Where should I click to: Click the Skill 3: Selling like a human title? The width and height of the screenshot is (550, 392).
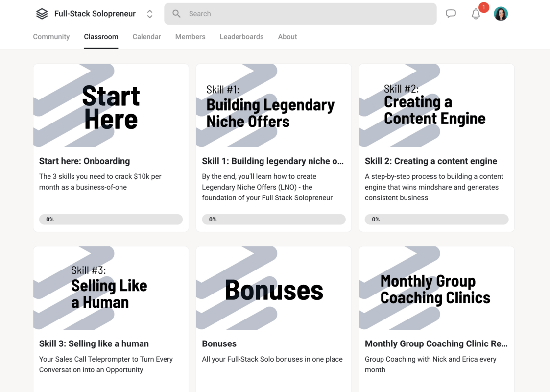94,344
